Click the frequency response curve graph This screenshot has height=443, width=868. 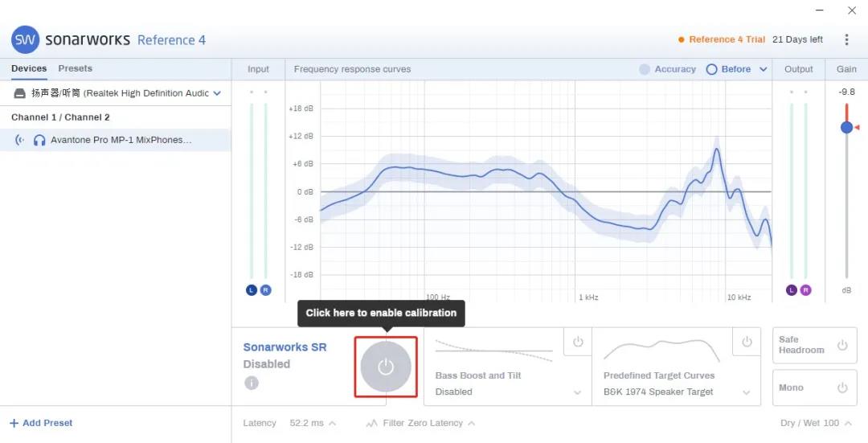pyautogui.click(x=546, y=191)
